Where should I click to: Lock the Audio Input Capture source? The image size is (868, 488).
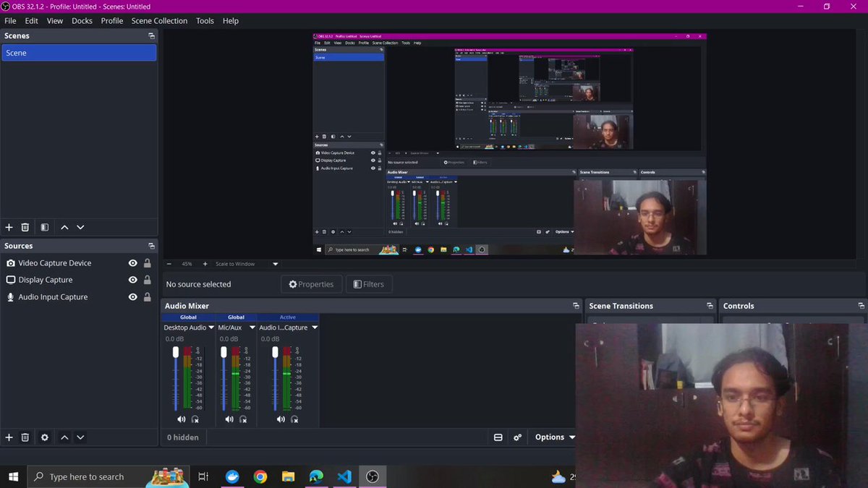(148, 297)
